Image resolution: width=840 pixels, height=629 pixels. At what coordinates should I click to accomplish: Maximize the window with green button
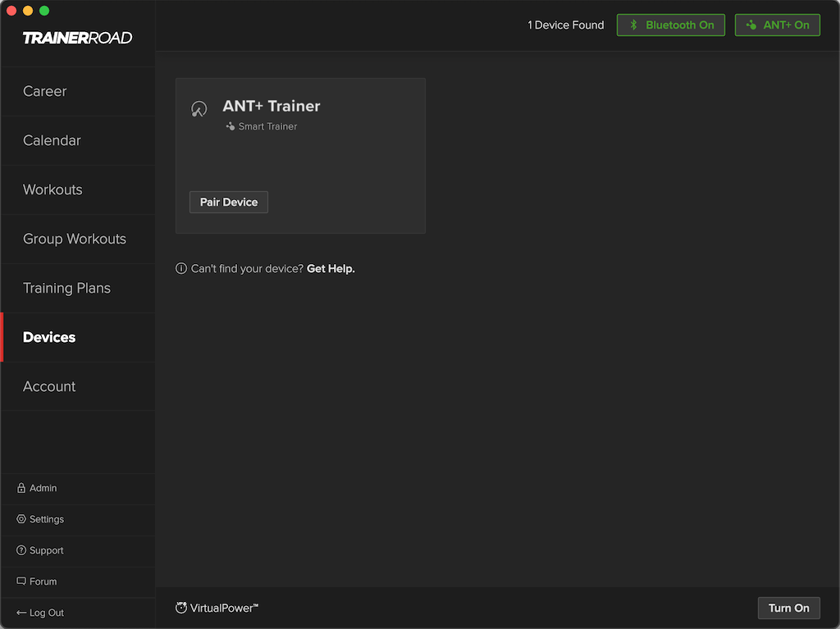click(44, 11)
